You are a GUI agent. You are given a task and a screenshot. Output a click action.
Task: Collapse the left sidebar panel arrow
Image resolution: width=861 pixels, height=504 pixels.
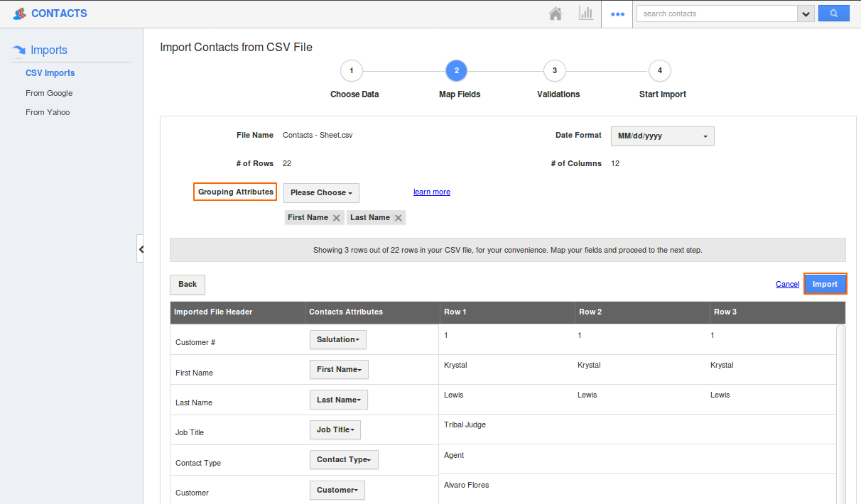tap(141, 249)
